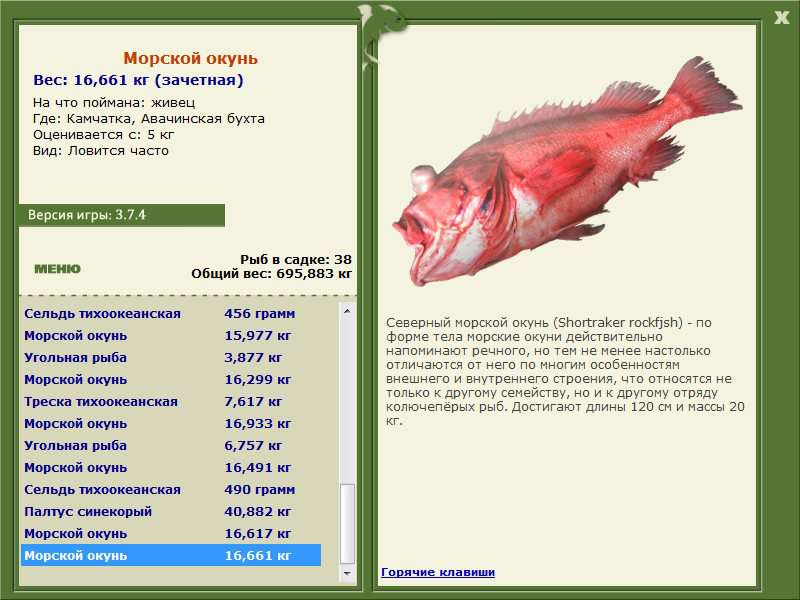Click the Вид: Ловится часто line

click(x=101, y=151)
